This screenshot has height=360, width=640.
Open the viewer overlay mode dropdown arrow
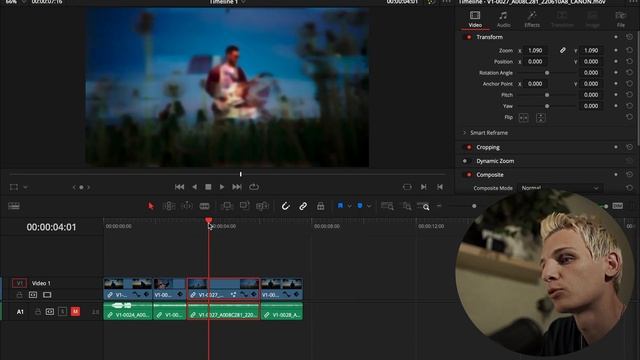[x=25, y=187]
